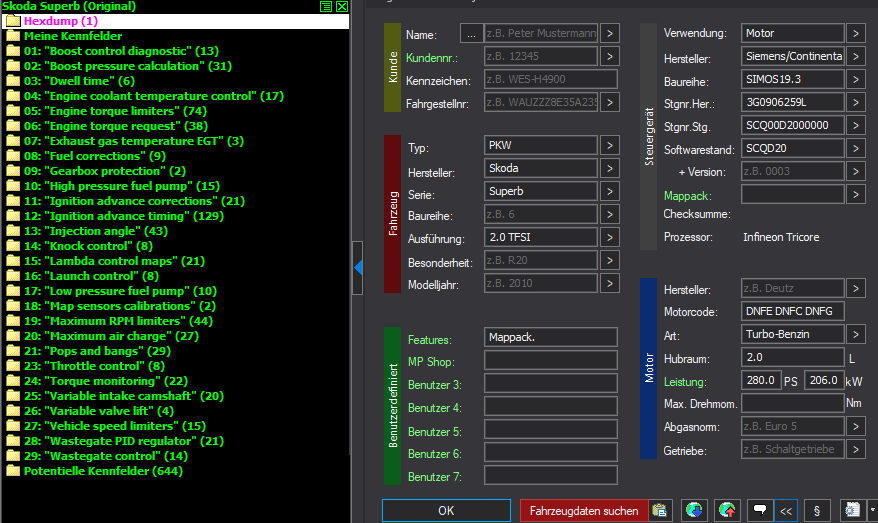The width and height of the screenshot is (878, 523).
Task: Open folder 14: Knock control
Action: click(88, 246)
